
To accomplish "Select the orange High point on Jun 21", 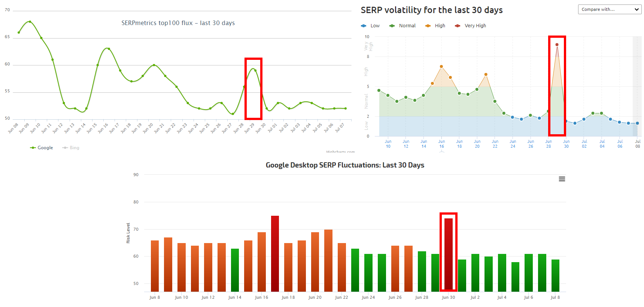I will tap(486, 74).
